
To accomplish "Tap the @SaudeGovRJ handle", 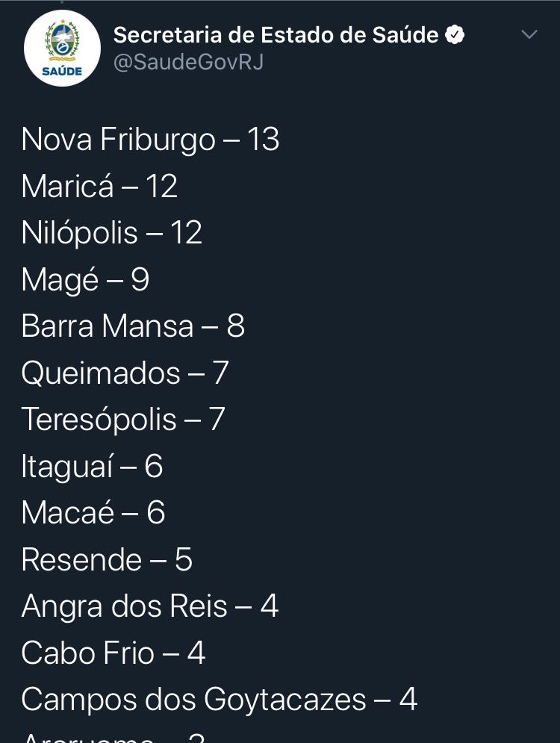I will click(188, 62).
